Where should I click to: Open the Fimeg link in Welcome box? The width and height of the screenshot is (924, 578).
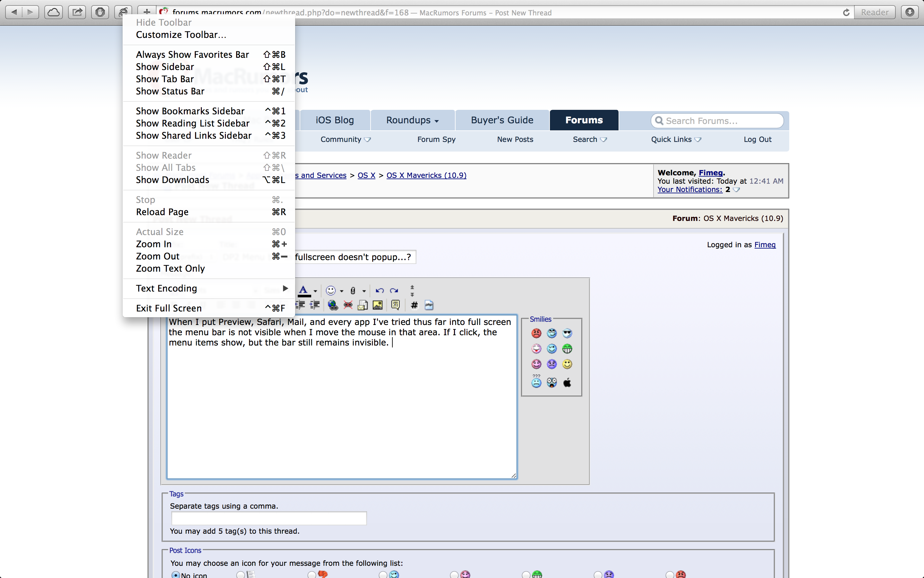(711, 173)
